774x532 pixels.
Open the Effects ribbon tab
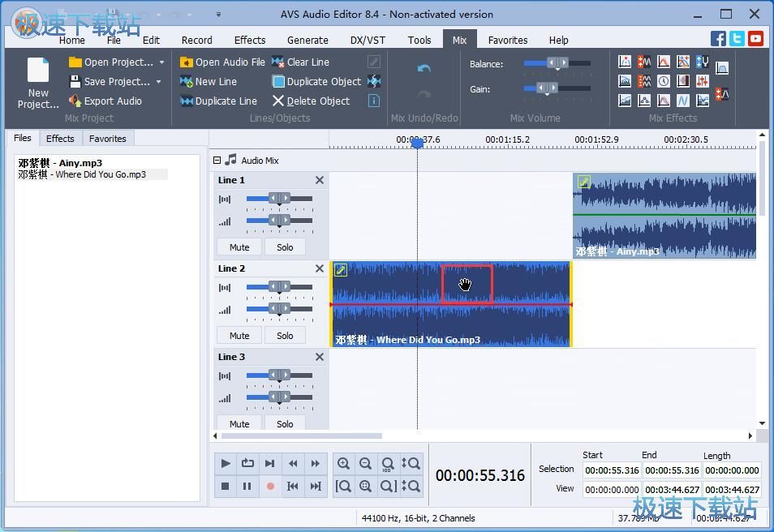coord(250,40)
